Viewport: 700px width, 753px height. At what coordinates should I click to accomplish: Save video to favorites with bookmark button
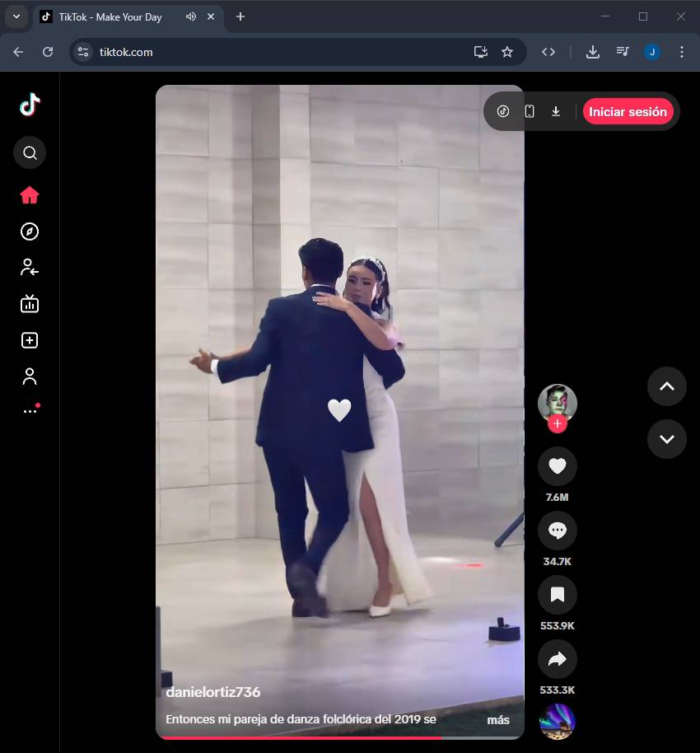[x=558, y=595]
